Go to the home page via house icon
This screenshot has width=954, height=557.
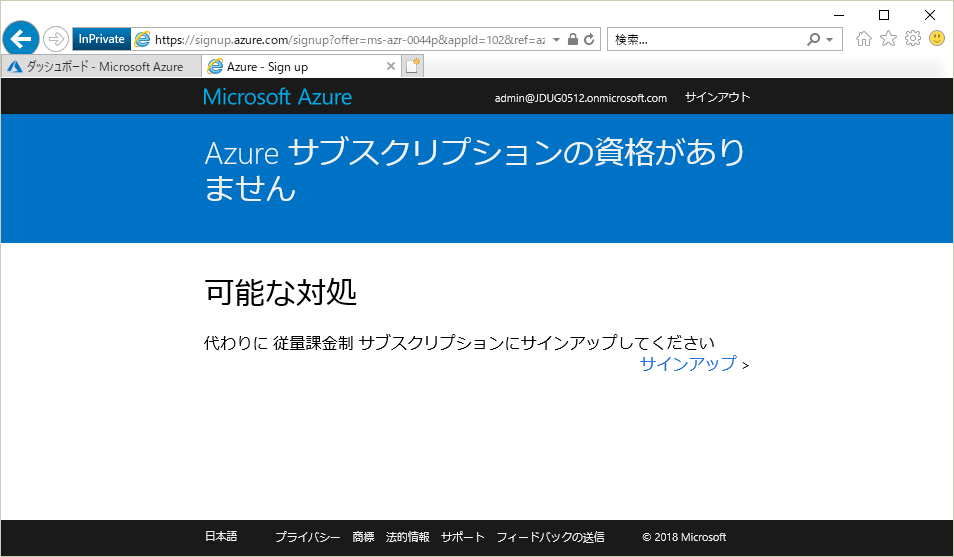pyautogui.click(x=863, y=39)
